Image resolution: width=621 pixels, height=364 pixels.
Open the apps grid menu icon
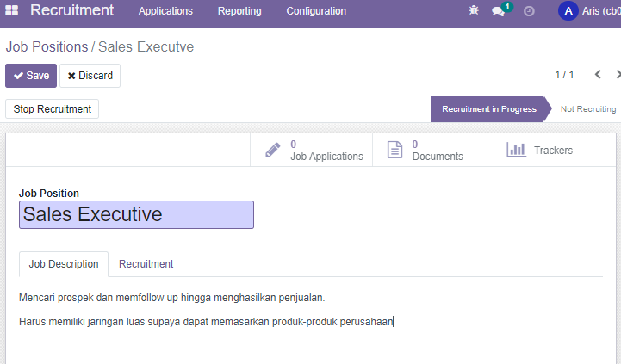pyautogui.click(x=11, y=10)
